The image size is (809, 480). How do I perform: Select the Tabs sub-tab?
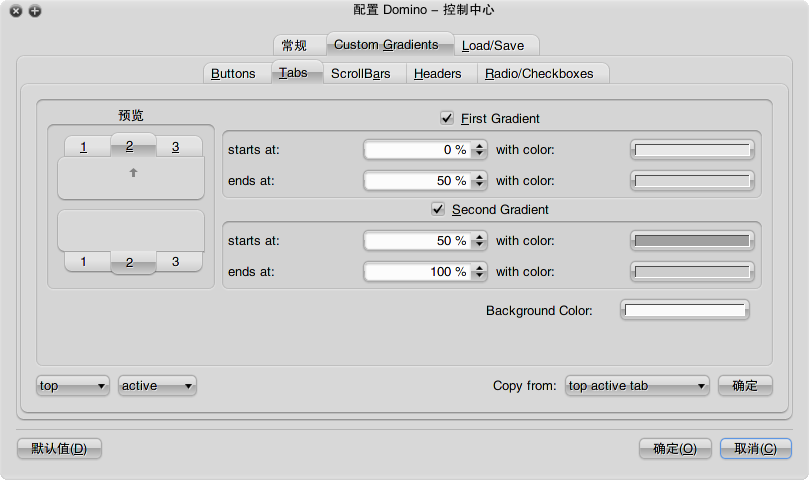tap(298, 72)
